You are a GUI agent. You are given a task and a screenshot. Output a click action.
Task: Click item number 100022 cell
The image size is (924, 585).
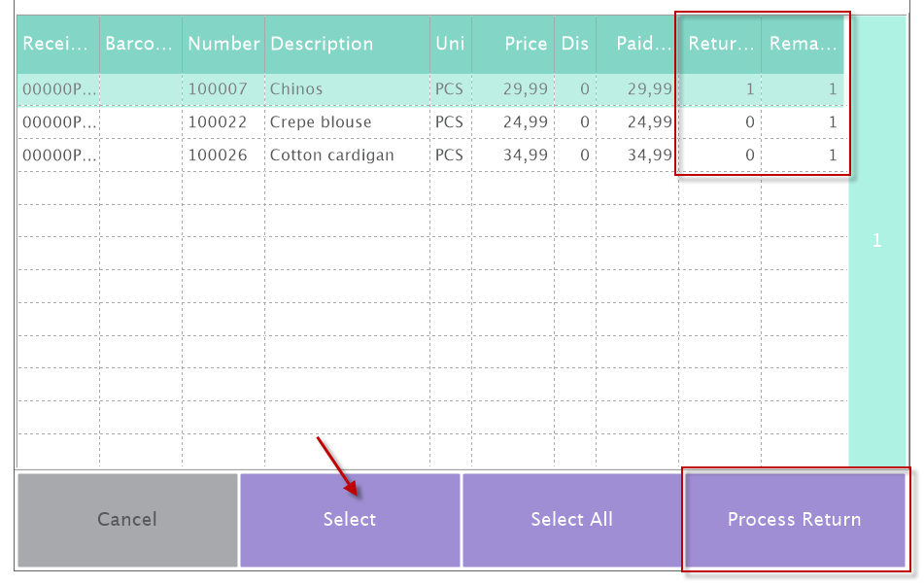click(218, 122)
